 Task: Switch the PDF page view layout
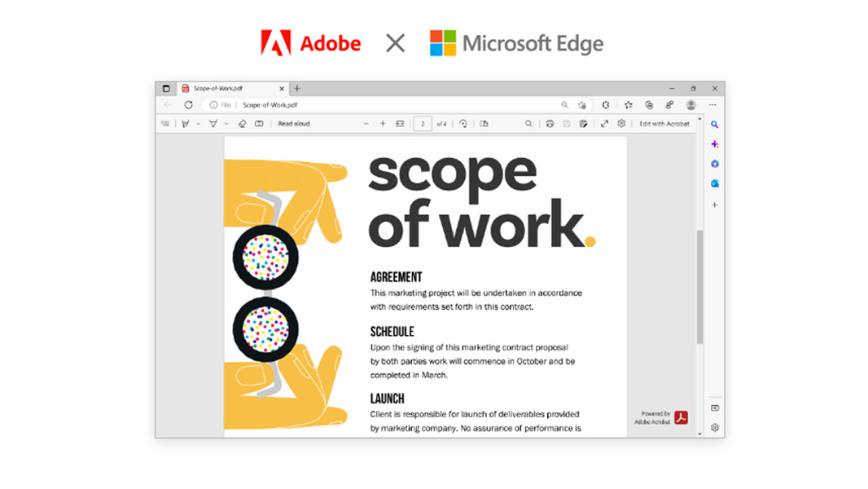pyautogui.click(x=484, y=124)
